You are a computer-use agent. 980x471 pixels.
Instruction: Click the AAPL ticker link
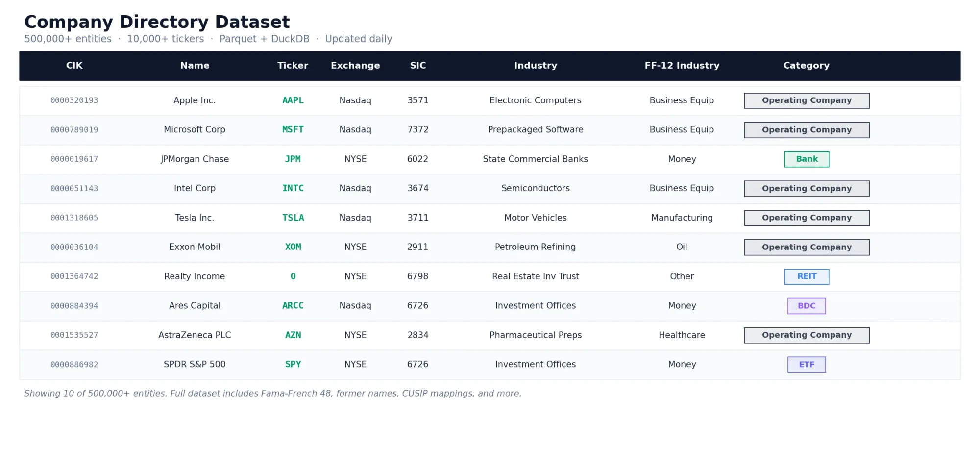tap(293, 100)
